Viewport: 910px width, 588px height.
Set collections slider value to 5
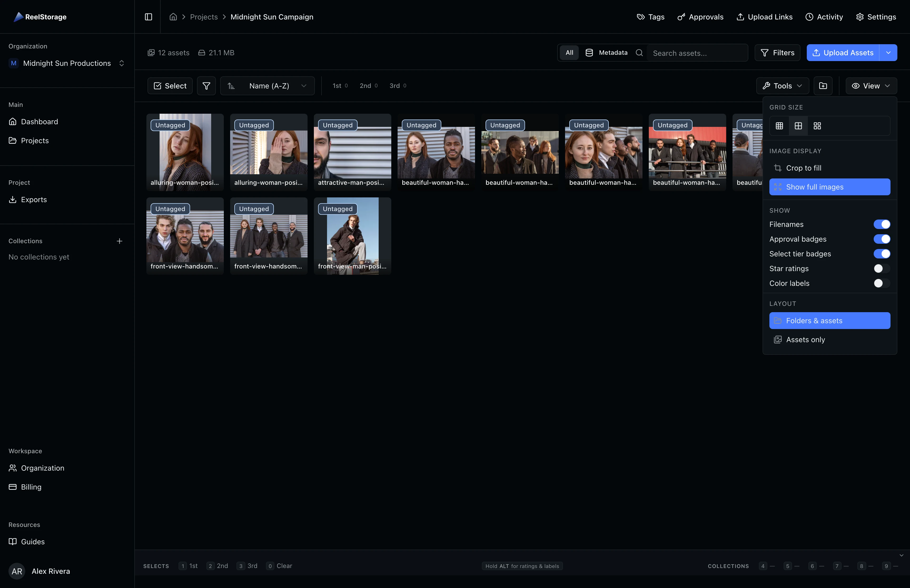point(788,566)
